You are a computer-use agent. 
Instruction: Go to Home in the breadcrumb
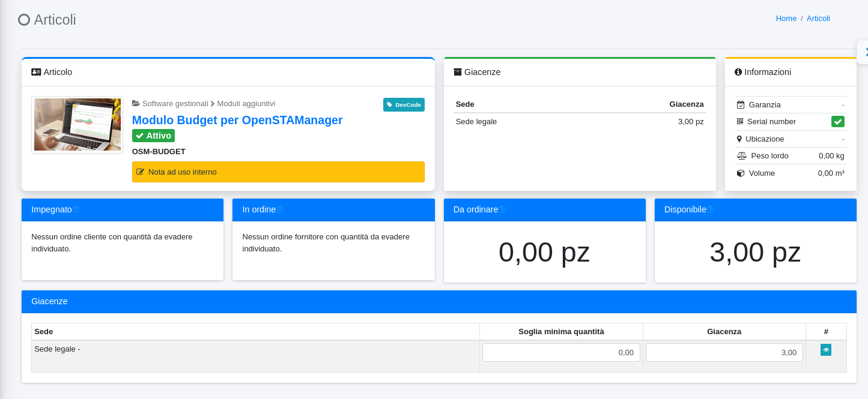click(786, 19)
